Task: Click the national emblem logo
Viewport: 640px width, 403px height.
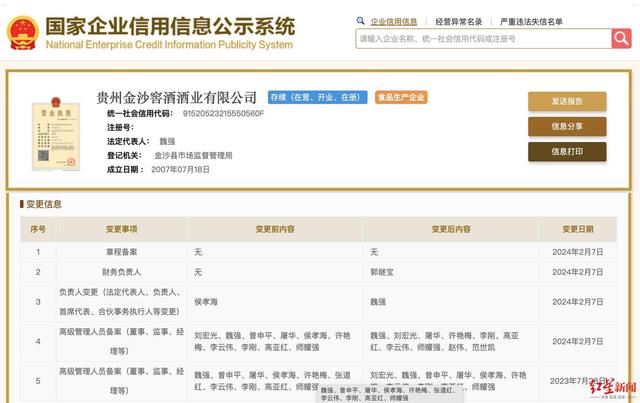Action: [x=23, y=32]
